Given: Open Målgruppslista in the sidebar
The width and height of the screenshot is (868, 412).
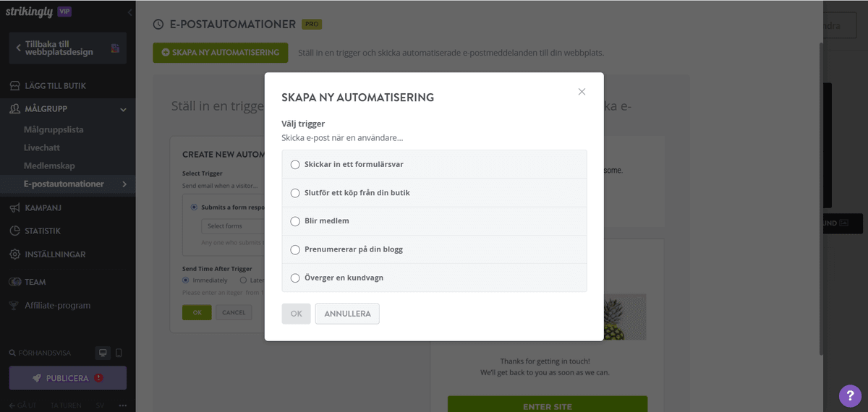Looking at the screenshot, I should 54,130.
